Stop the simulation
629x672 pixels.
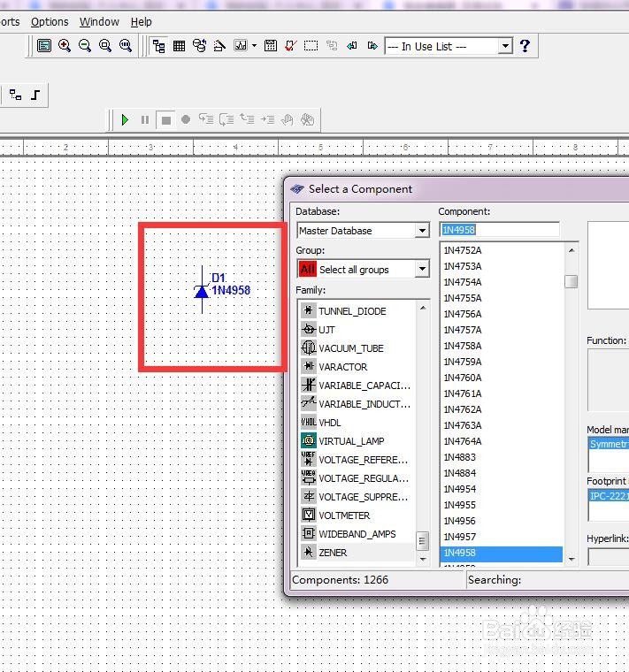166,120
